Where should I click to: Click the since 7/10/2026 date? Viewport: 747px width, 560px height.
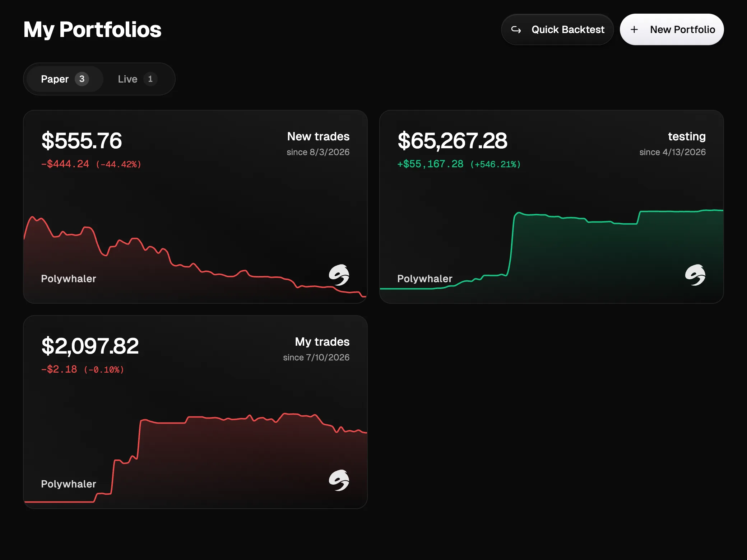coord(316,358)
